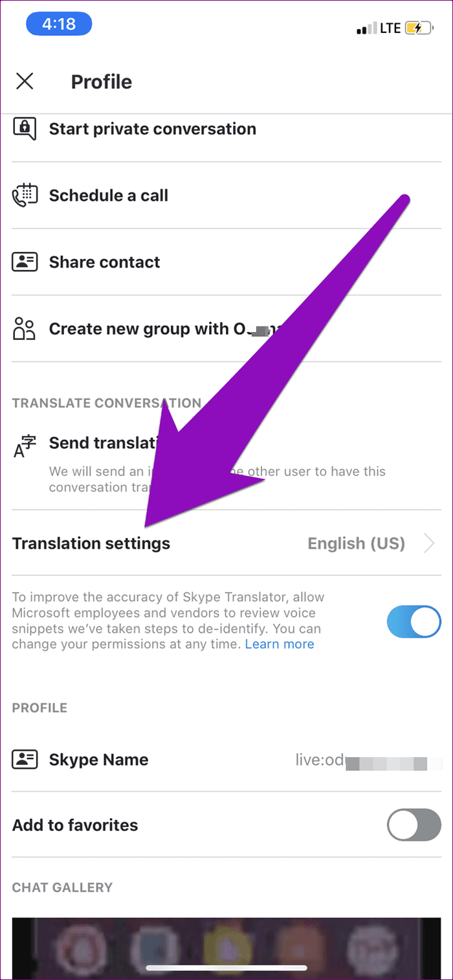Open the Learn more link
Screen dimensions: 453x980
[x=280, y=644]
